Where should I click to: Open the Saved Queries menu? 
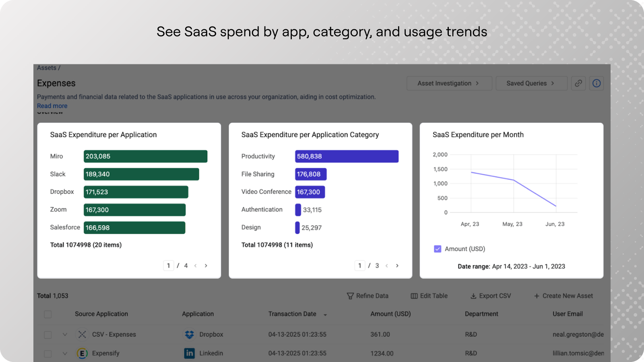click(531, 83)
